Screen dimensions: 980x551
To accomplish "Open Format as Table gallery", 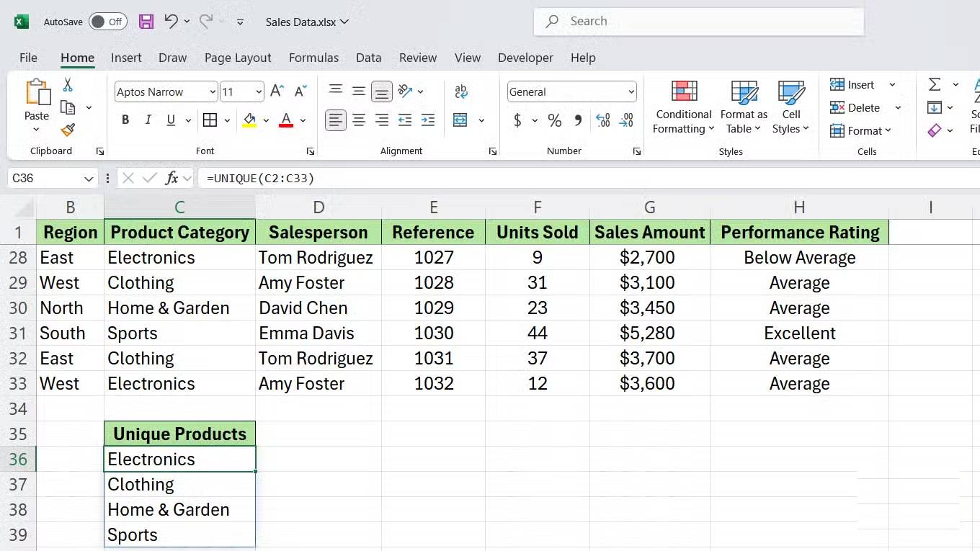I will point(743,107).
